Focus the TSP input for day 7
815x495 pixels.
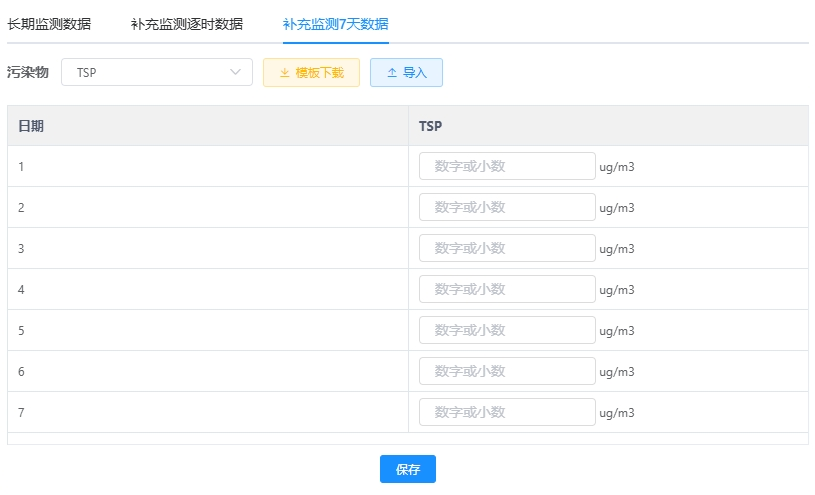pos(507,412)
